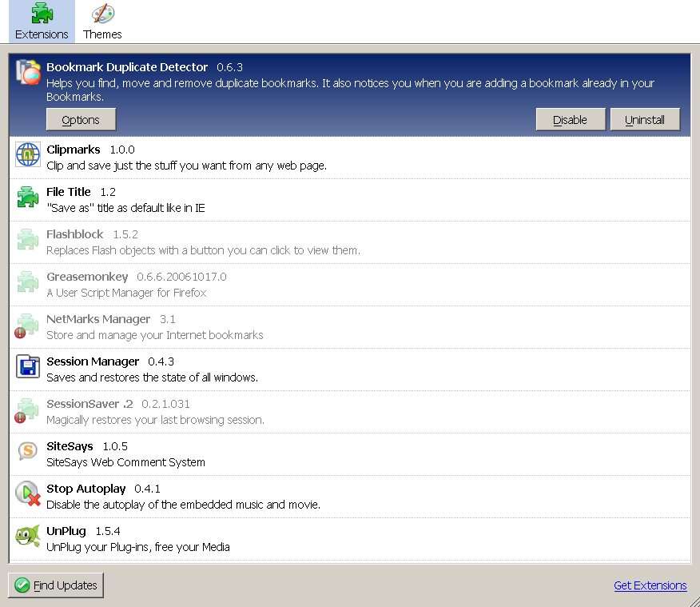Open Options for Bookmark Duplicate Detector
This screenshot has height=607, width=700.
(x=81, y=120)
